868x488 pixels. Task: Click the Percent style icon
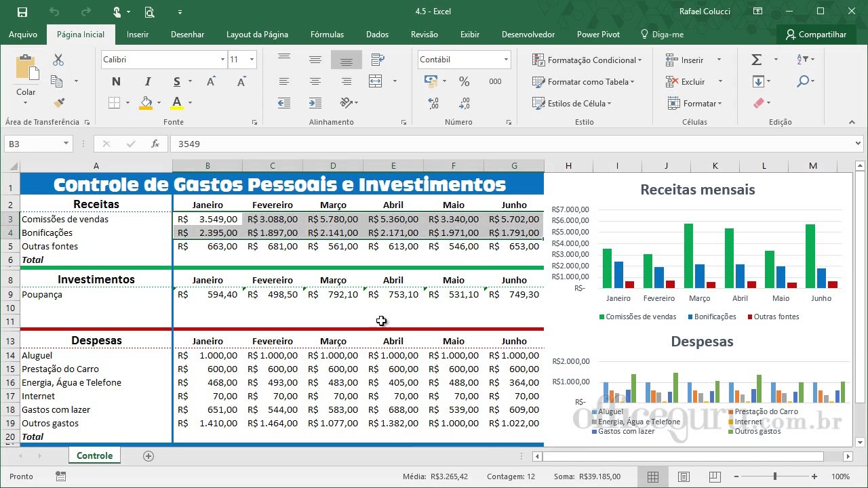click(x=465, y=81)
